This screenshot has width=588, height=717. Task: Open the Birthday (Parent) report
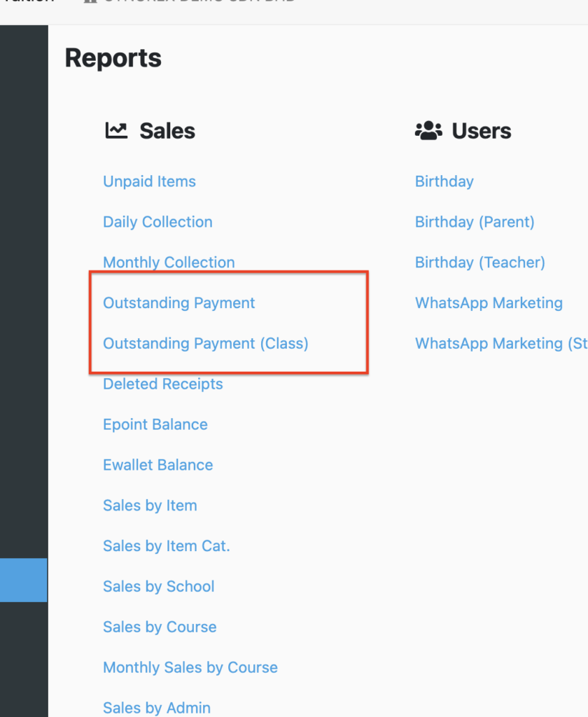click(x=475, y=222)
